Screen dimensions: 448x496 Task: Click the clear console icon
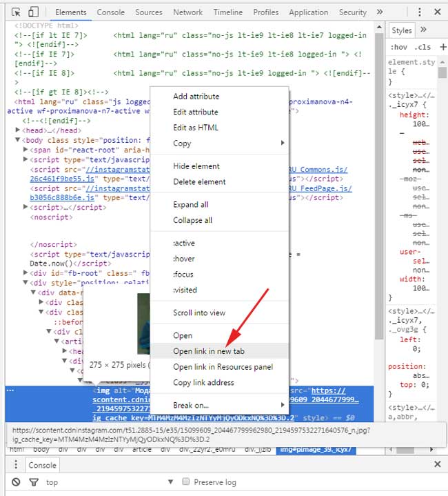pos(16,482)
